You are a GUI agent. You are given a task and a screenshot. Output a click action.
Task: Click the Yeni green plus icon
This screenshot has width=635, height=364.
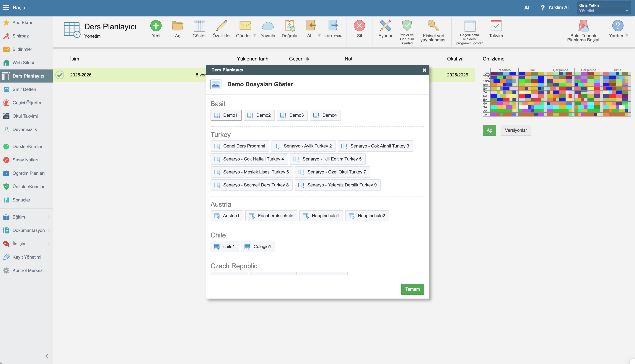[x=156, y=25]
